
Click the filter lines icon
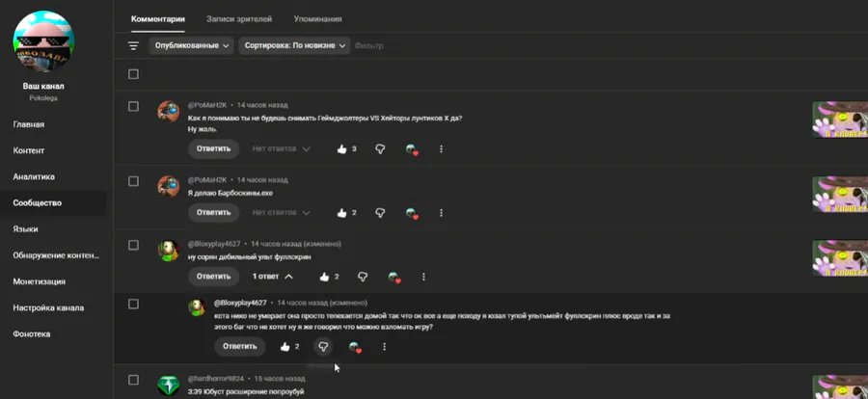(133, 46)
